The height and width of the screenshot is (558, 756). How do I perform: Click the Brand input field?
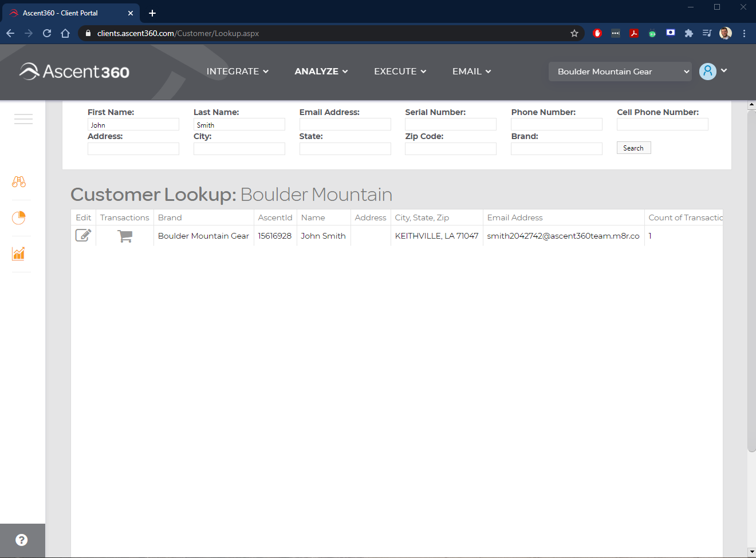[557, 149]
